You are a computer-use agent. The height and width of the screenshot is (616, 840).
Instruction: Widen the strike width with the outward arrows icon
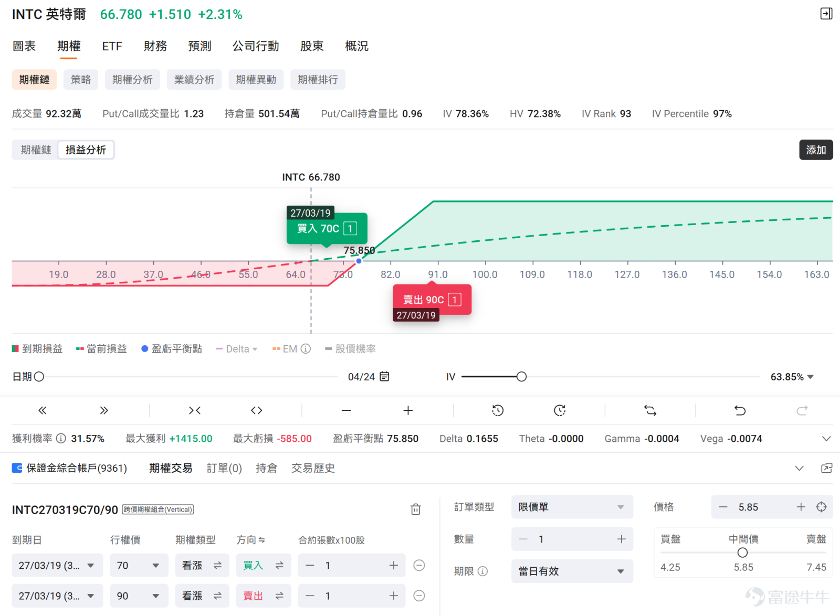coord(256,410)
